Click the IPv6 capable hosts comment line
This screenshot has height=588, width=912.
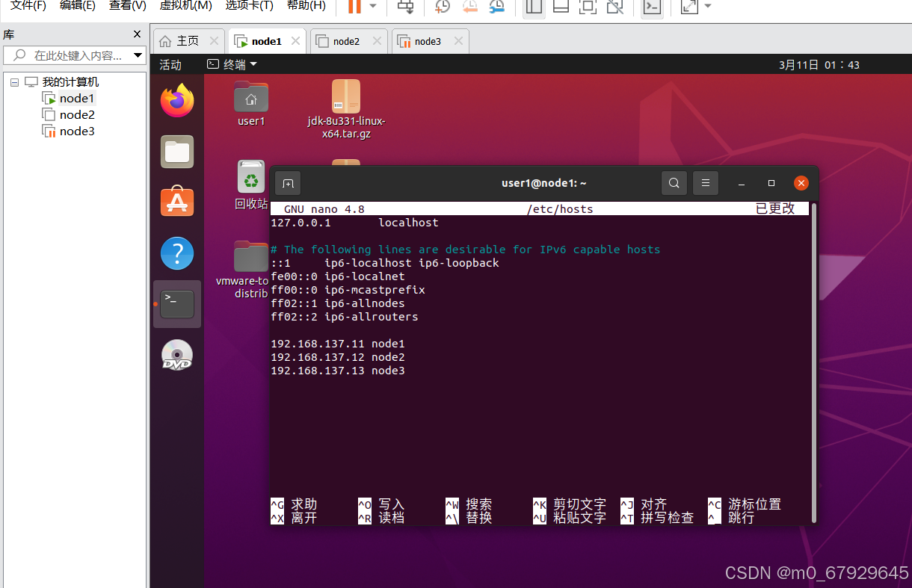(465, 250)
